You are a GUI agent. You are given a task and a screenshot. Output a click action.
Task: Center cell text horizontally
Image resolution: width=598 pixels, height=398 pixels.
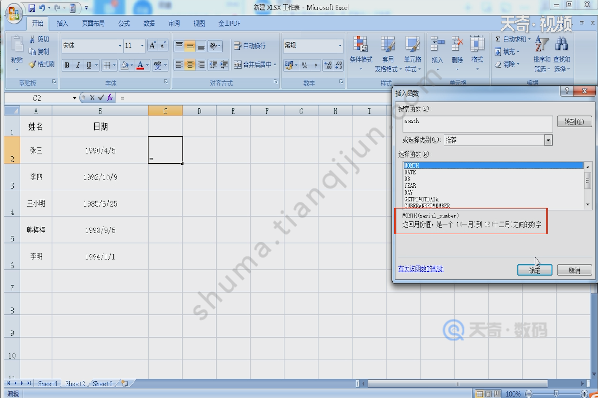(x=190, y=65)
